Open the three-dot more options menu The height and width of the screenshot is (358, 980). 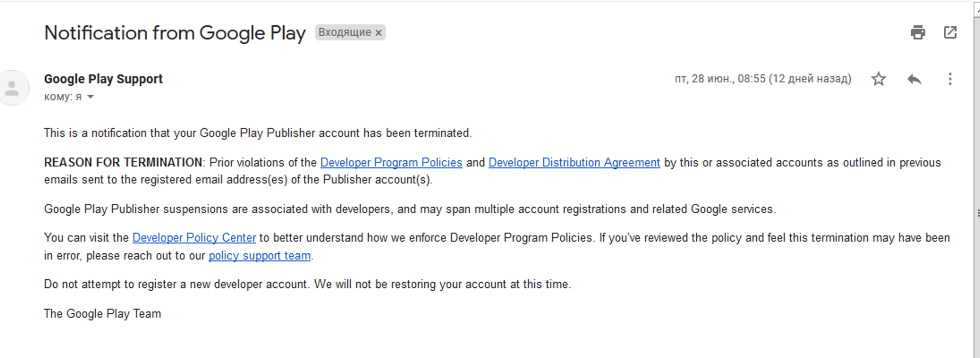pyautogui.click(x=950, y=79)
